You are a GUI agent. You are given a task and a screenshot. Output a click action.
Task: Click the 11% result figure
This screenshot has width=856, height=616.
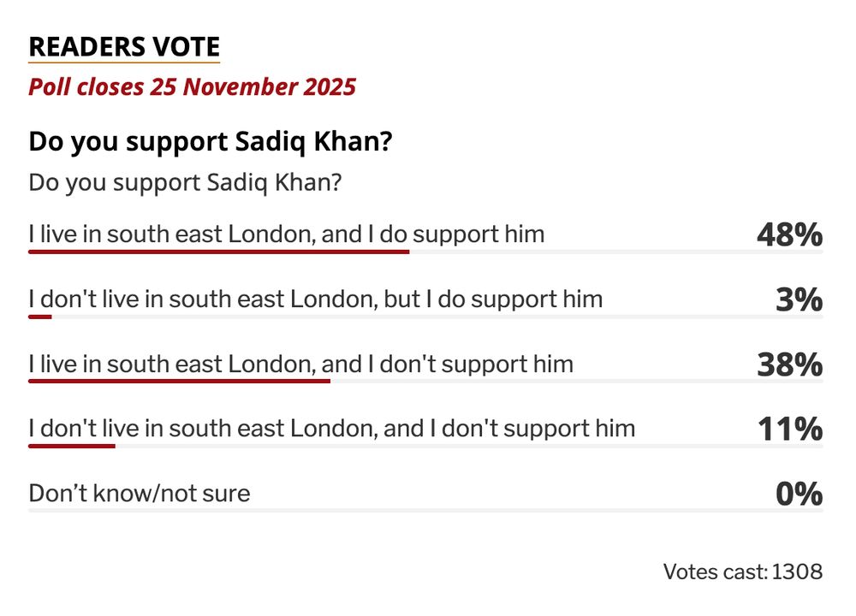tap(790, 429)
